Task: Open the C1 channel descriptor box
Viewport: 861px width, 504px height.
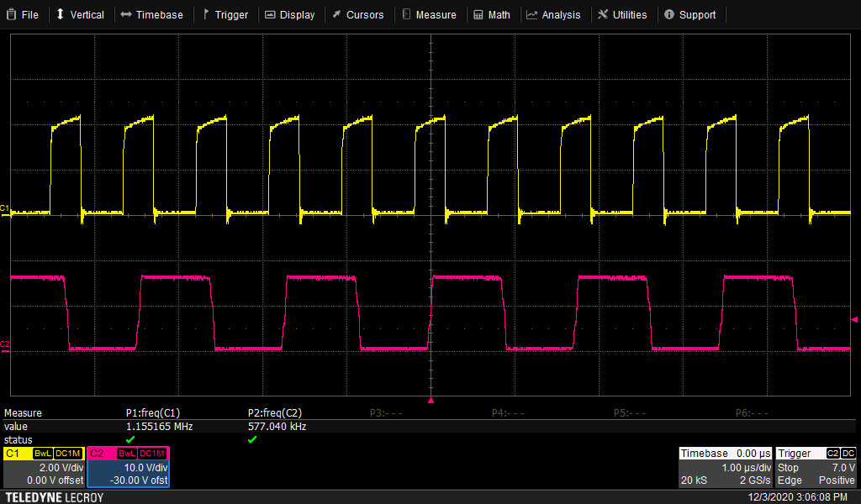Action: click(42, 466)
